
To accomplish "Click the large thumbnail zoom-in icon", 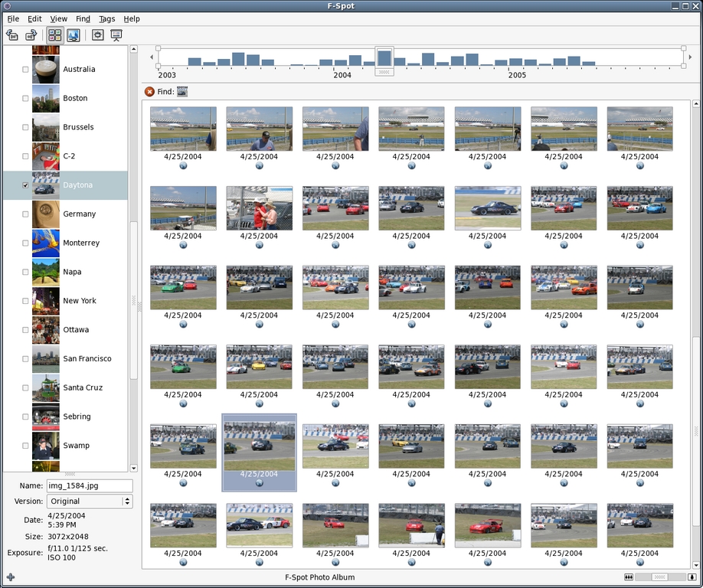I will 692,577.
